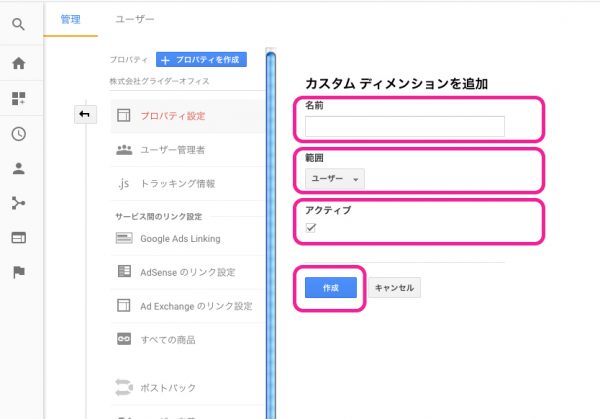Screen dimensions: 600x419
Task: Open the Acquisition branching icon
Action: tap(19, 203)
